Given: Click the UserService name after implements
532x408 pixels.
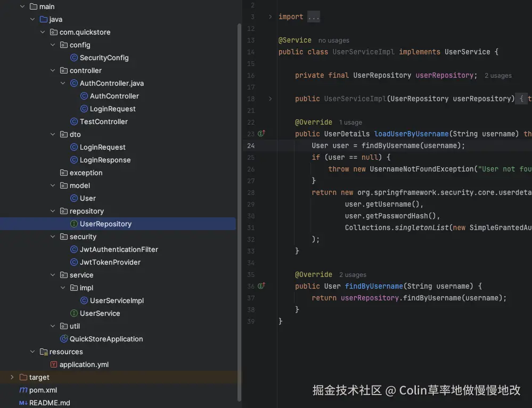Looking at the screenshot, I should point(467,52).
